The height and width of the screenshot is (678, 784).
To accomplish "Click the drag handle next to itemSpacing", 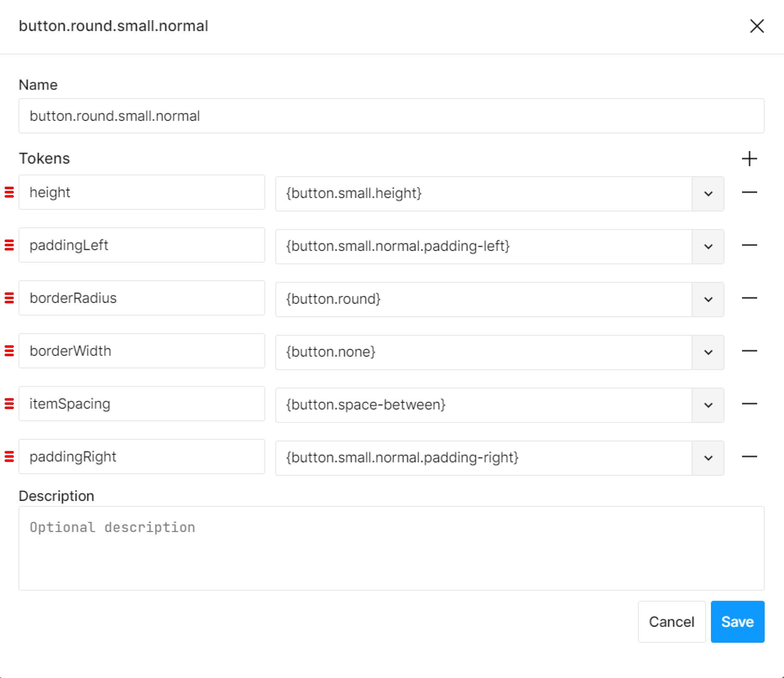I will point(9,404).
